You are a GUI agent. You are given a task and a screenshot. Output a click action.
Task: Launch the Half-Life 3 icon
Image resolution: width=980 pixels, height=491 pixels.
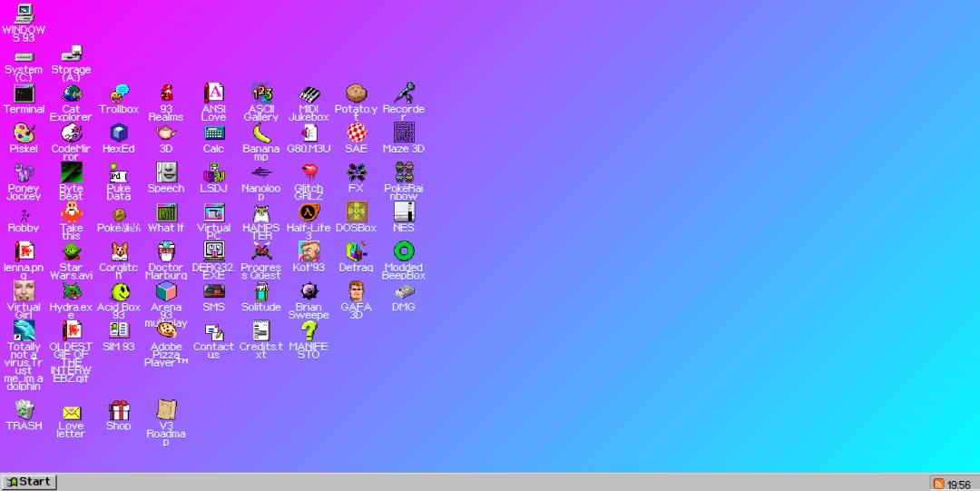[x=309, y=212]
